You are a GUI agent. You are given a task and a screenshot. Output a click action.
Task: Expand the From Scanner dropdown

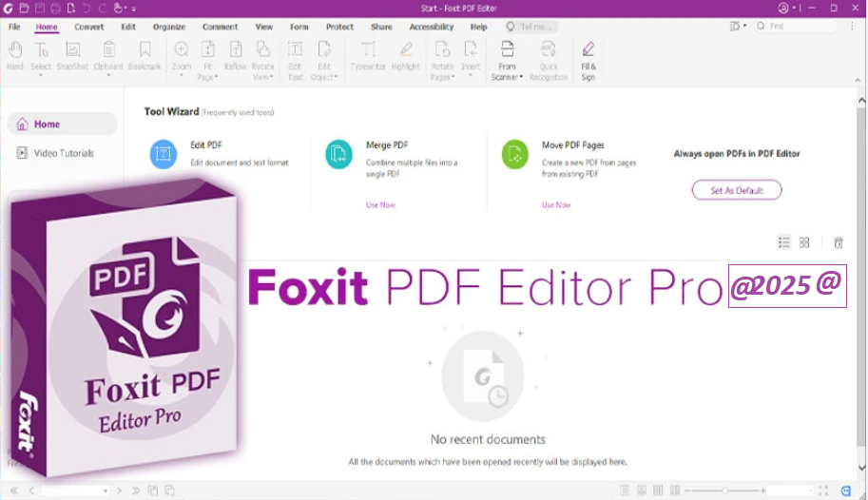pyautogui.click(x=508, y=77)
